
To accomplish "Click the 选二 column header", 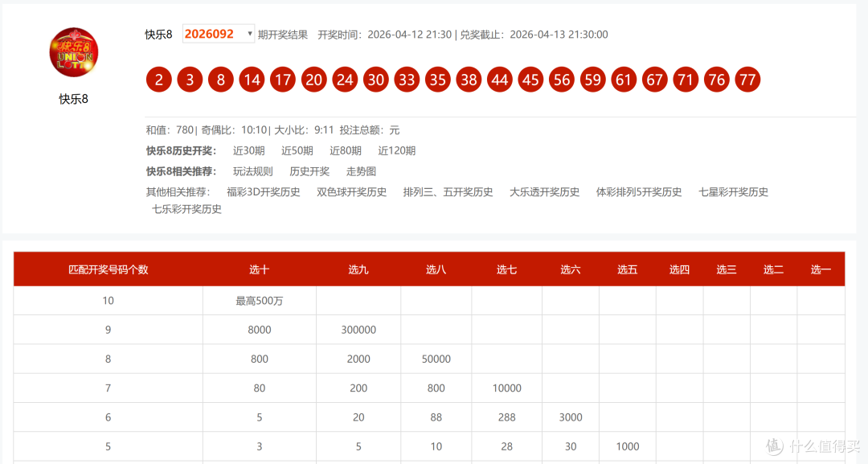I will (773, 269).
